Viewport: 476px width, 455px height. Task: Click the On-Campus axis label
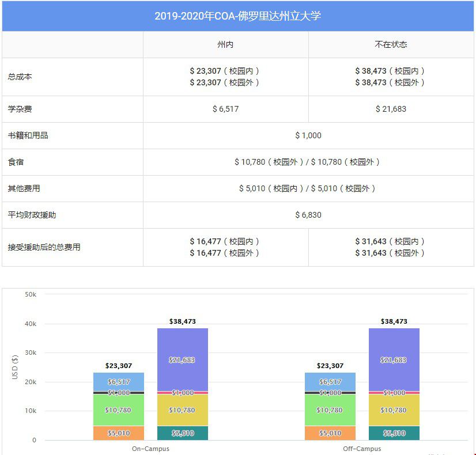(150, 449)
